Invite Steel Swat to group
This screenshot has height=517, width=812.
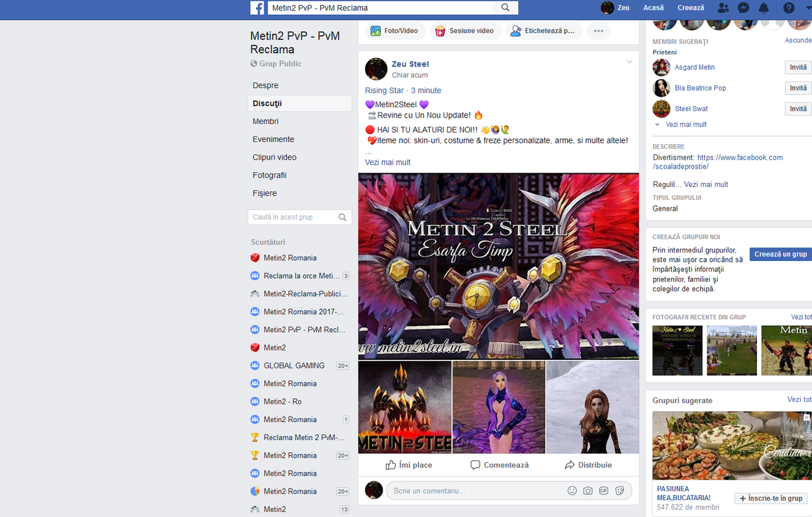[798, 109]
